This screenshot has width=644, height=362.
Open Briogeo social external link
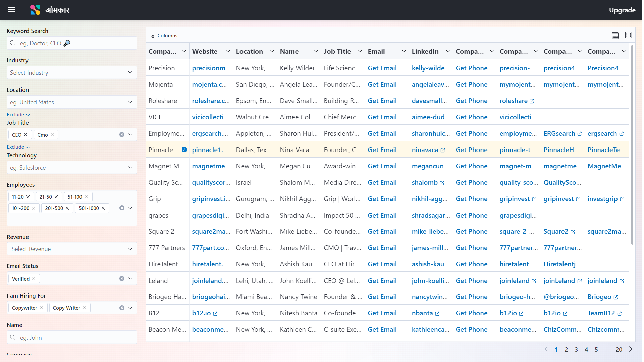click(616, 297)
